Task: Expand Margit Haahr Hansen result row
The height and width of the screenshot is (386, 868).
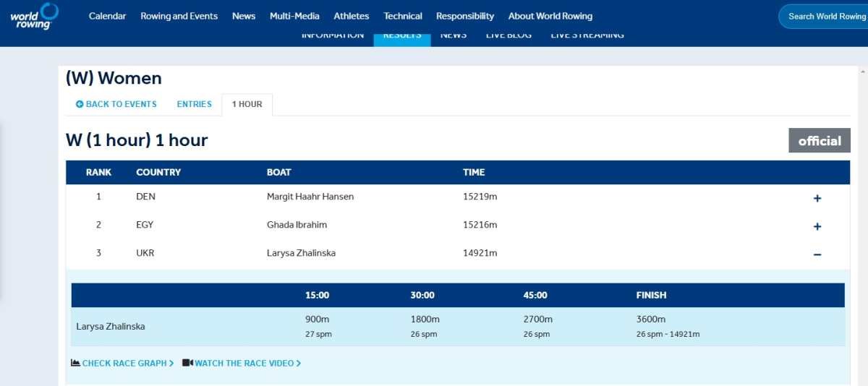Action: [x=817, y=198]
